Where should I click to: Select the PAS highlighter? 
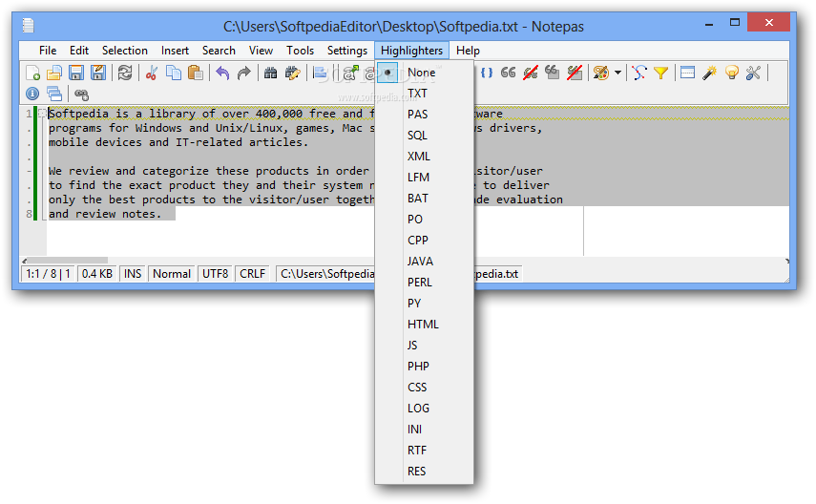(424, 114)
